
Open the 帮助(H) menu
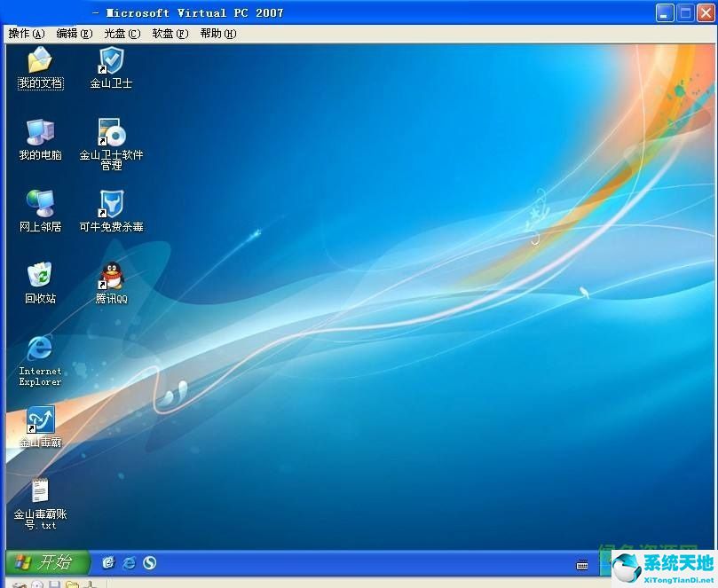(x=218, y=34)
